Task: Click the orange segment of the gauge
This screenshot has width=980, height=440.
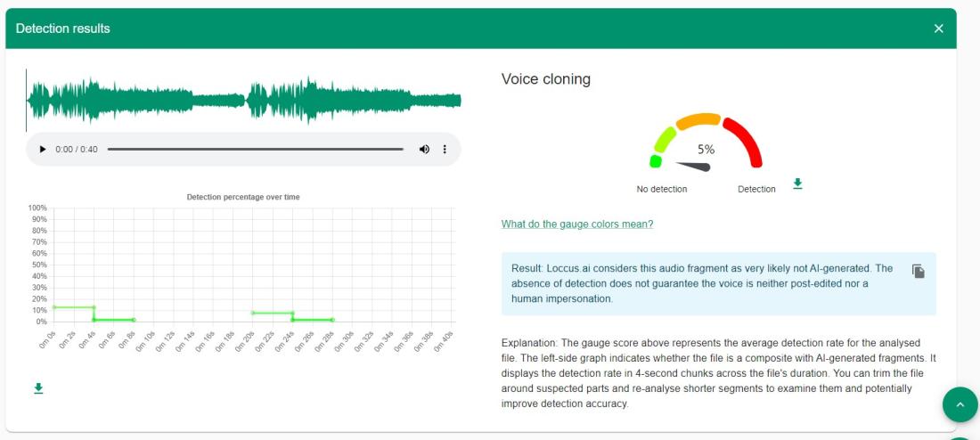Action: coord(699,120)
